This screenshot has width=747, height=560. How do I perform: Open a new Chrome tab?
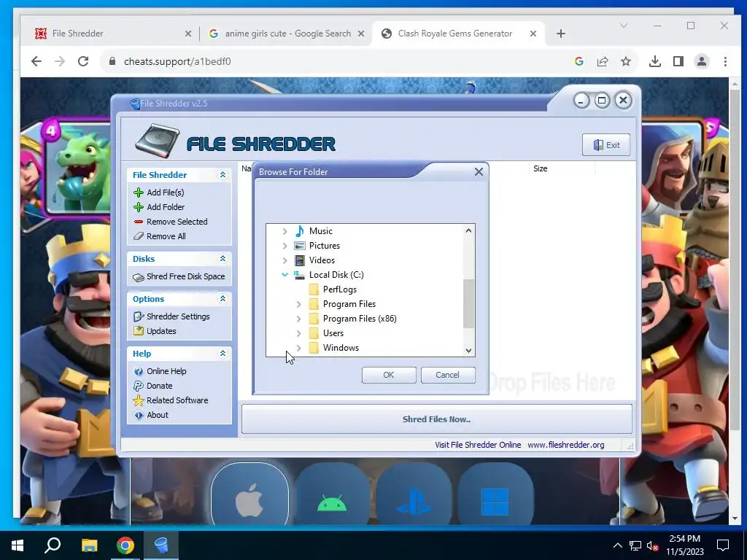(x=561, y=34)
